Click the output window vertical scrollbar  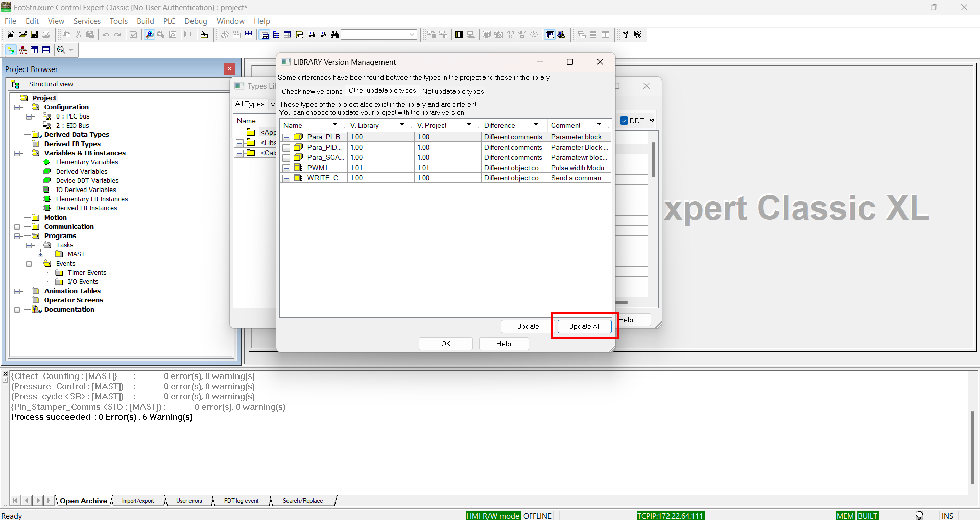973,447
